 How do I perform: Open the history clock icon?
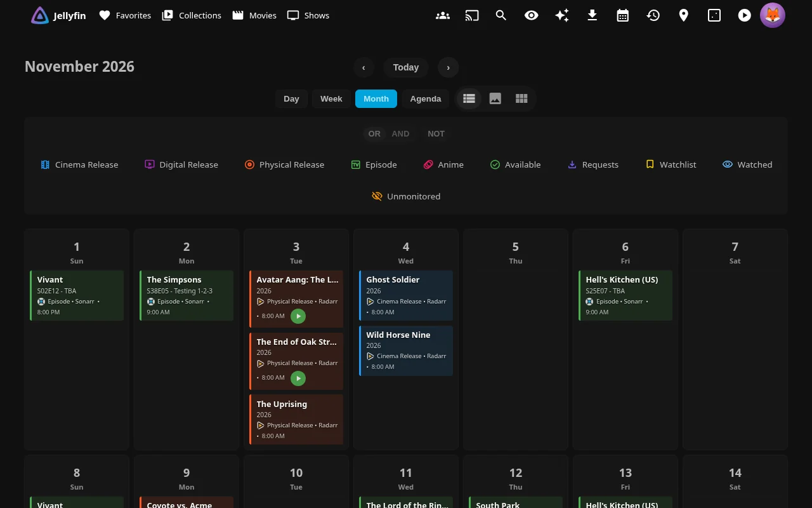tap(653, 15)
